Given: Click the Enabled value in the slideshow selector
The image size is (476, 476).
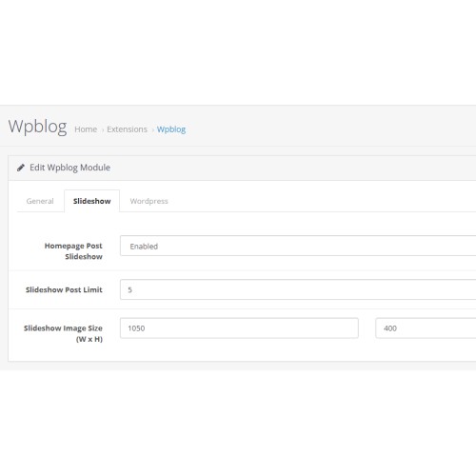Looking at the screenshot, I should tap(144, 247).
